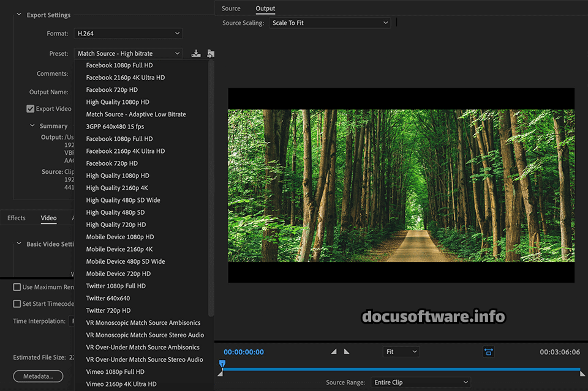Open the Format H.264 dropdown
Viewport: 588px width, 391px height.
tap(128, 33)
